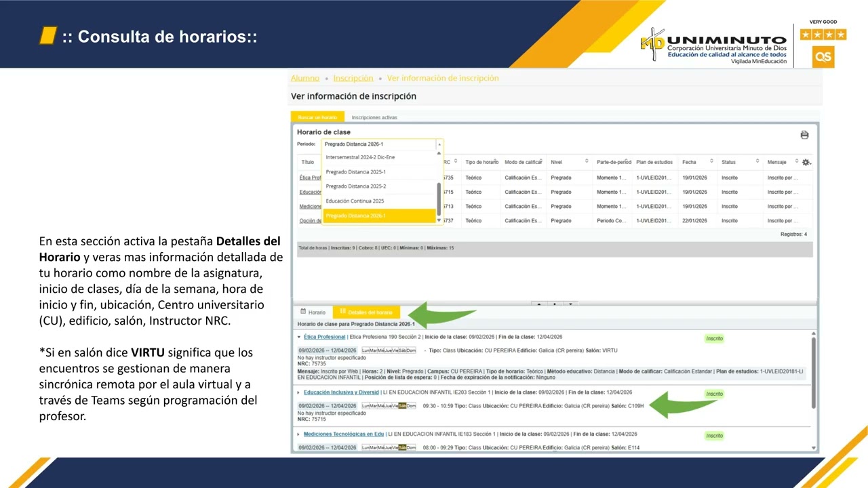Collapse Ética Profesional details triangle
The width and height of the screenshot is (868, 488).
tap(299, 337)
